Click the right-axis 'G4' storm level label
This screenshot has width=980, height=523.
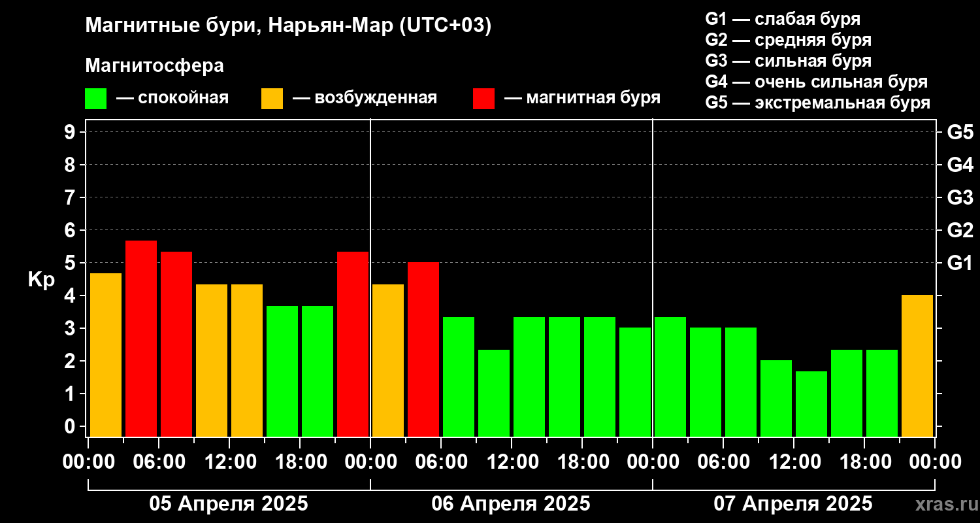960,165
